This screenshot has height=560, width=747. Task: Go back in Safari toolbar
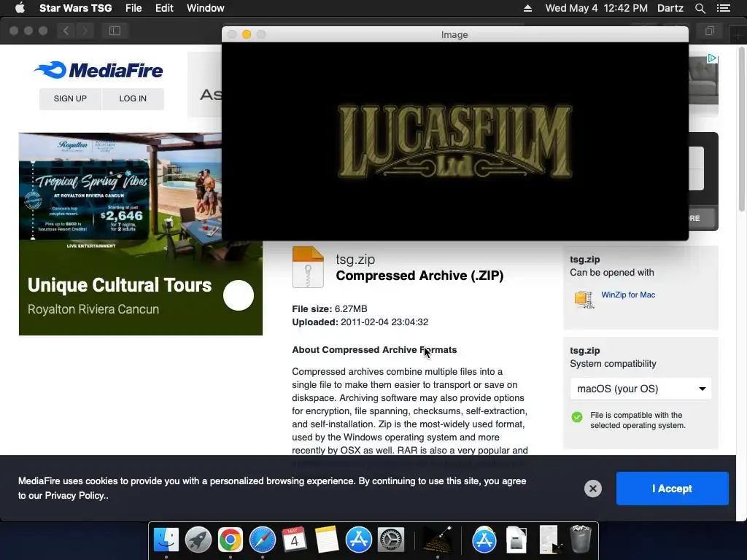(x=66, y=31)
